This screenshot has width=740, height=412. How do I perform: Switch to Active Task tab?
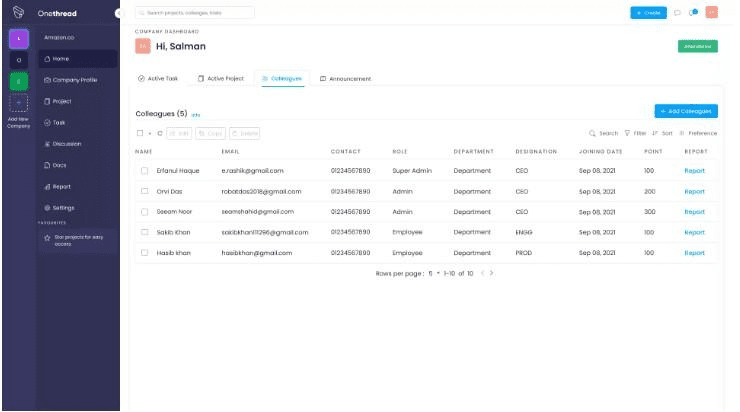158,78
